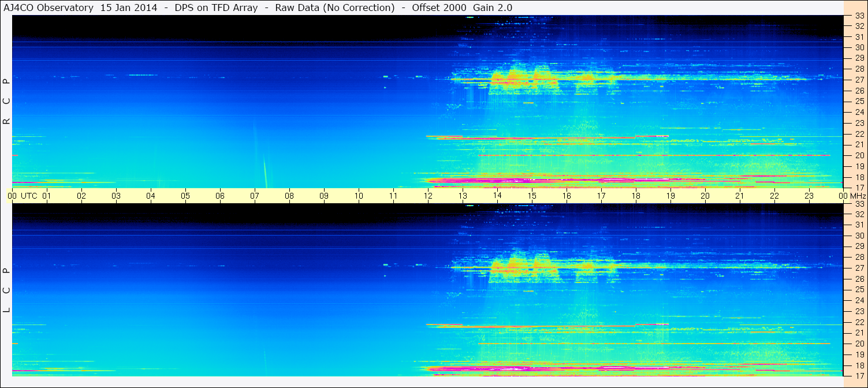The width and height of the screenshot is (868, 388).
Task: Pick 30 MHz label on LCP frequency scale
Action: click(859, 236)
